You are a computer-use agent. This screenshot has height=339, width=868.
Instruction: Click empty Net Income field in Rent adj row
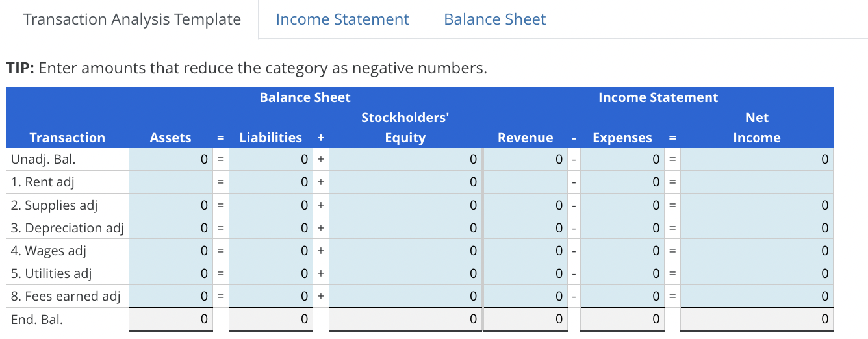(x=757, y=182)
